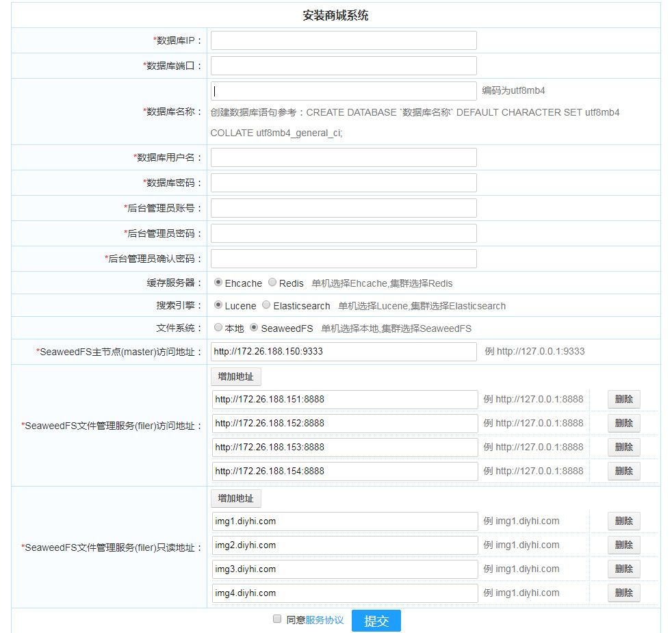The image size is (672, 633).
Task: Click the 安装商城系统 page title
Action: coord(335,16)
